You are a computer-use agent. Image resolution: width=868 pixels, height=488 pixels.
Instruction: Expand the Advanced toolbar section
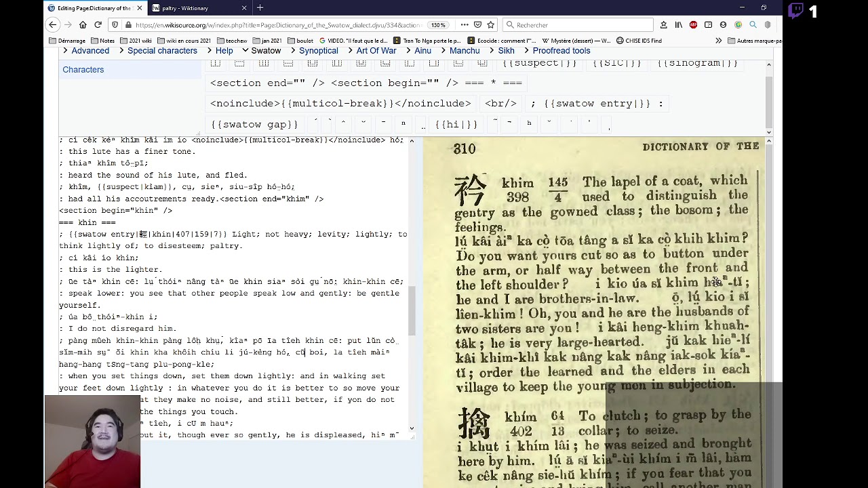tap(86, 51)
